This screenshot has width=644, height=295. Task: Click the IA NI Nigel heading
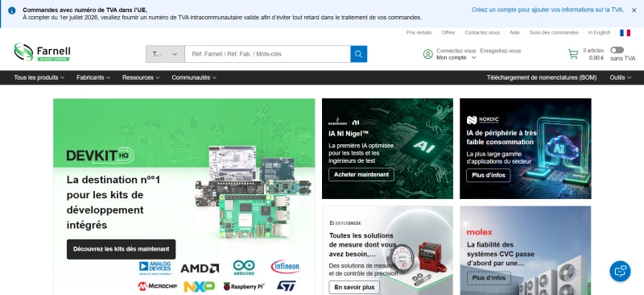(x=349, y=133)
